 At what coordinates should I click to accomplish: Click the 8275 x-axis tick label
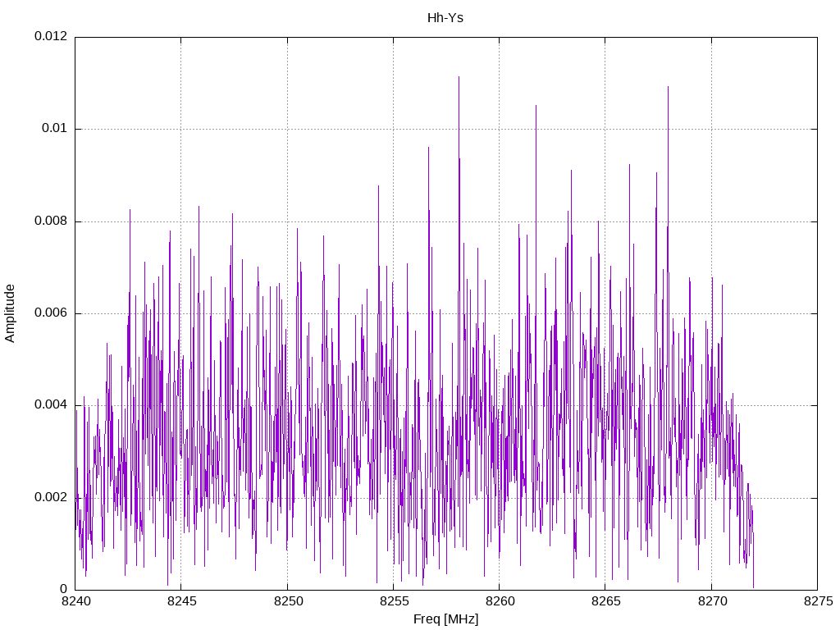818,601
